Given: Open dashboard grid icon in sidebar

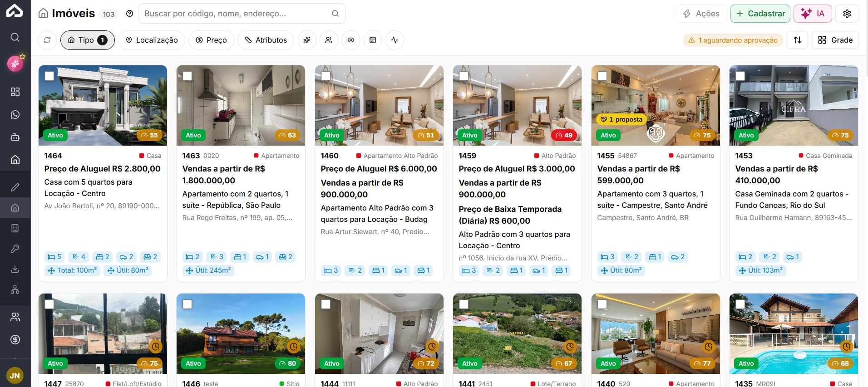Looking at the screenshot, I should pyautogui.click(x=15, y=92).
